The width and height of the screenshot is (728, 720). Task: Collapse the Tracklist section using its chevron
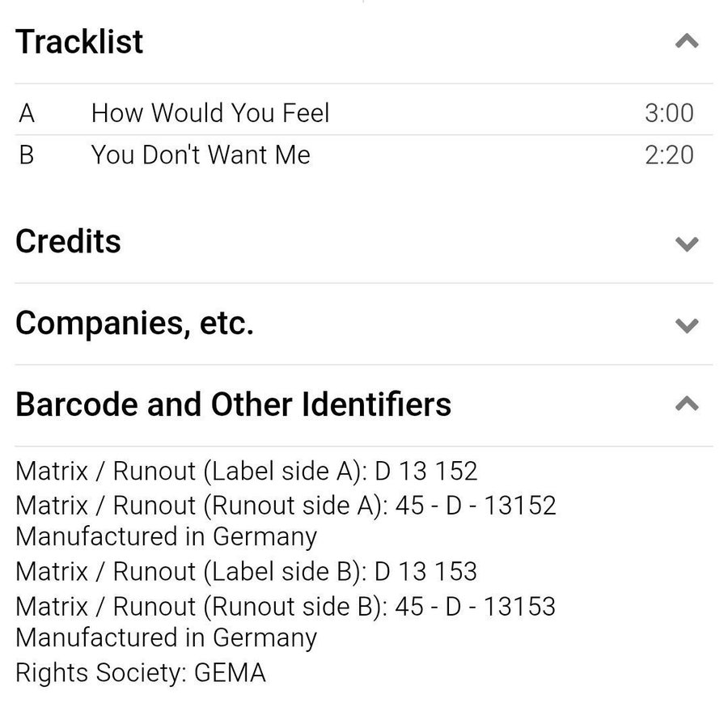pos(686,40)
